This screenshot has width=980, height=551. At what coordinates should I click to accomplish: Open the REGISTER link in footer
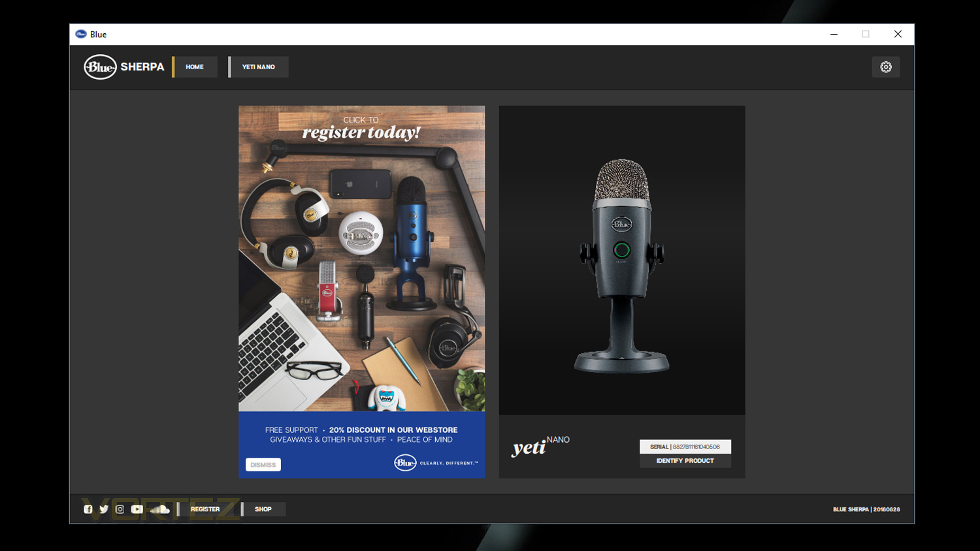205,509
